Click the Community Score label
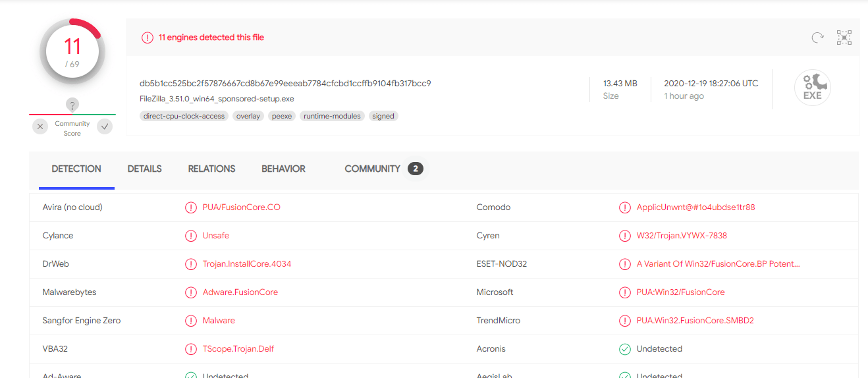The height and width of the screenshot is (378, 868). pos(72,128)
